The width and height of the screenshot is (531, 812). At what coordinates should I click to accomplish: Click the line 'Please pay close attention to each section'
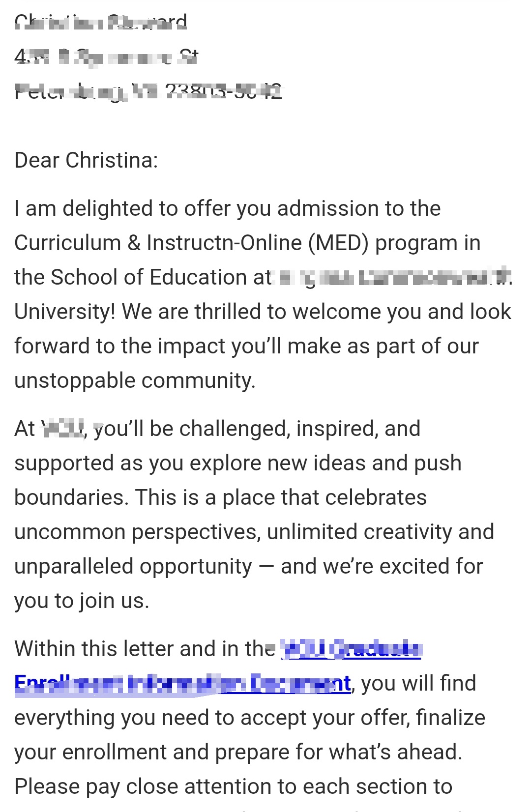234,787
